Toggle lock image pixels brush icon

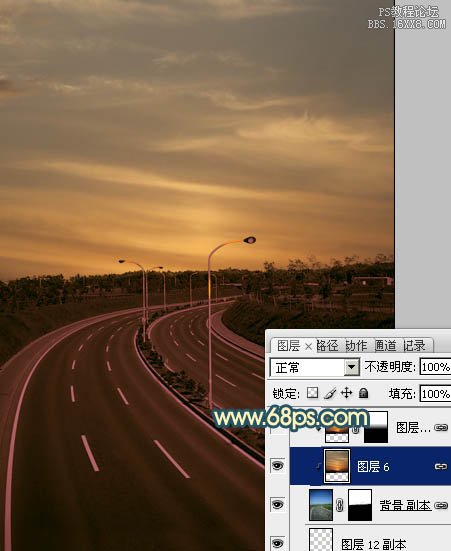tap(330, 393)
